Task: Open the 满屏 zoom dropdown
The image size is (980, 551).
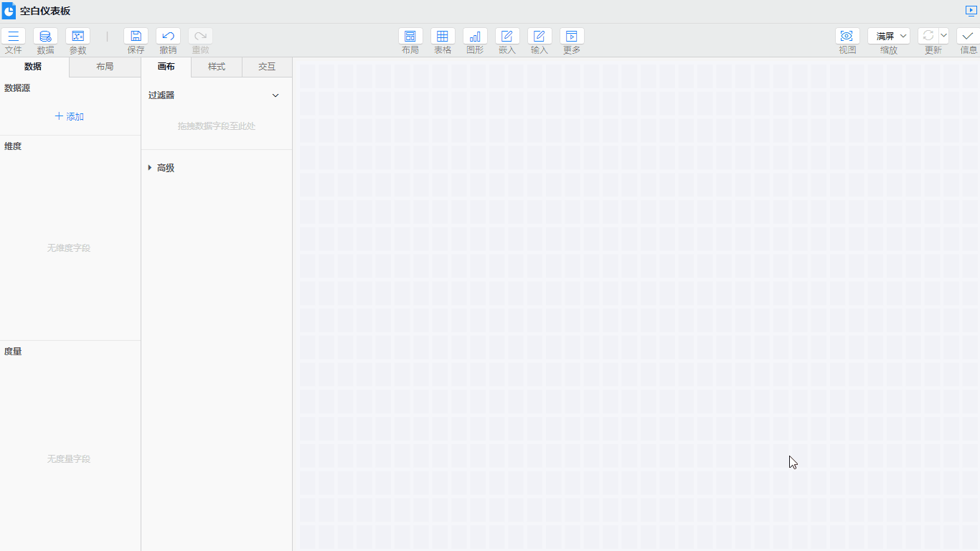Action: [889, 36]
